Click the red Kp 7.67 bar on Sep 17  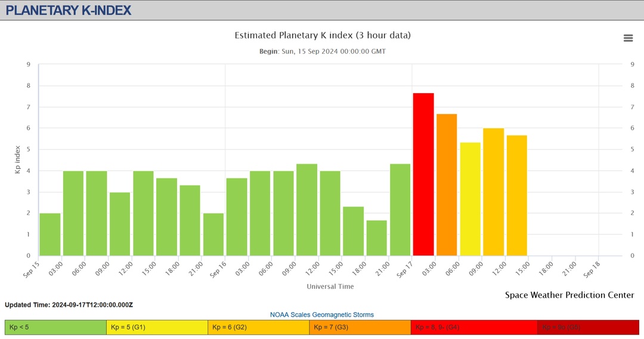point(423,174)
